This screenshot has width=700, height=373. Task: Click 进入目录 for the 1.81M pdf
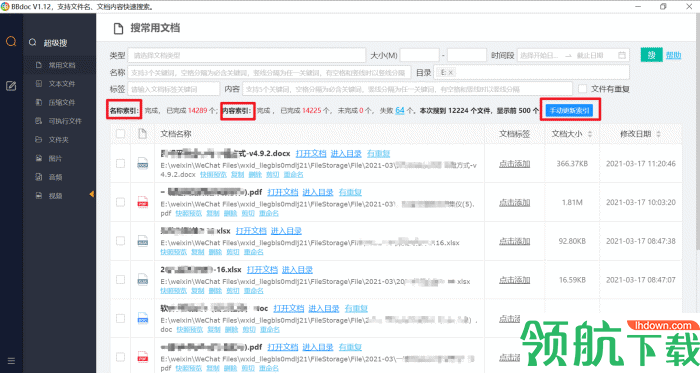pos(317,192)
